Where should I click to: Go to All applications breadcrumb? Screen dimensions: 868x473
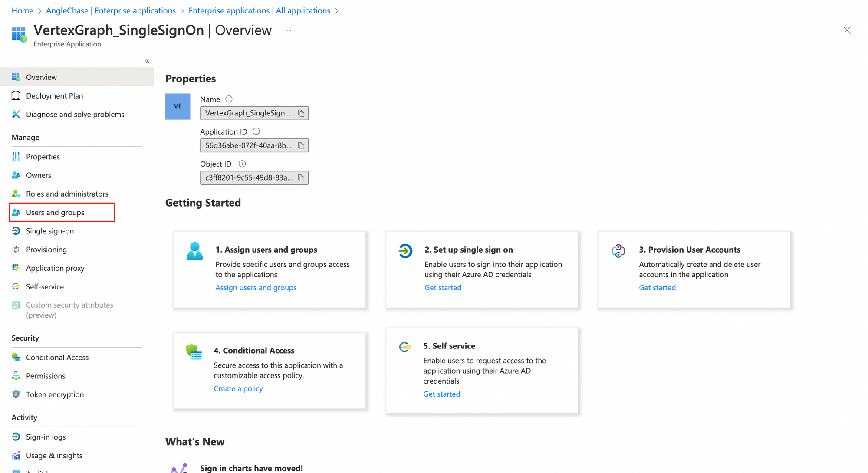pyautogui.click(x=260, y=10)
